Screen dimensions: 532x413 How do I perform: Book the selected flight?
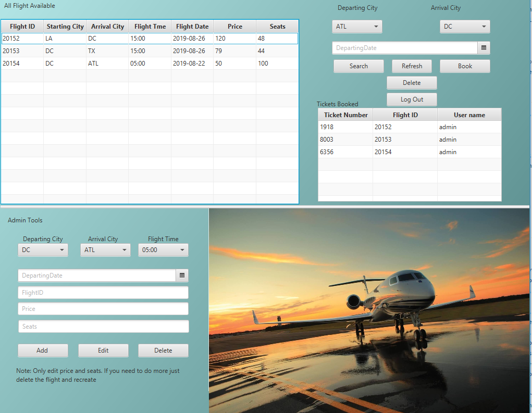(x=465, y=66)
